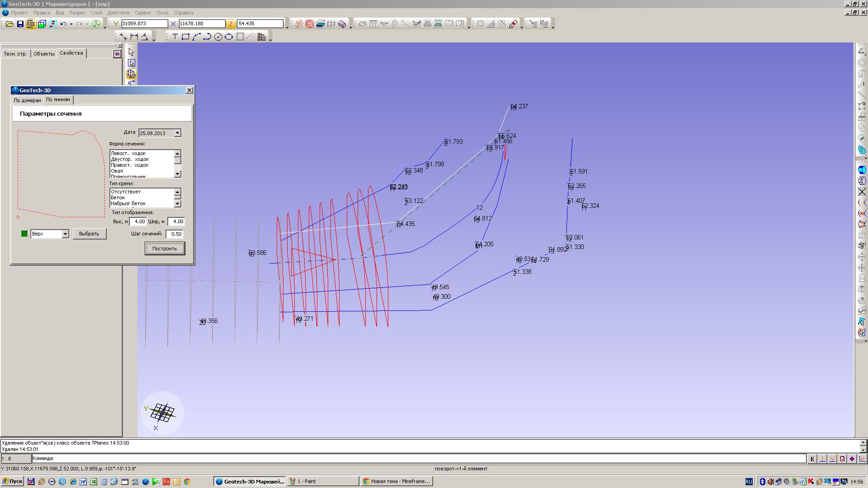Viewport: 868px width, 488px height.
Task: Click the blue B-shaped icon on right toolbar
Action: click(862, 150)
